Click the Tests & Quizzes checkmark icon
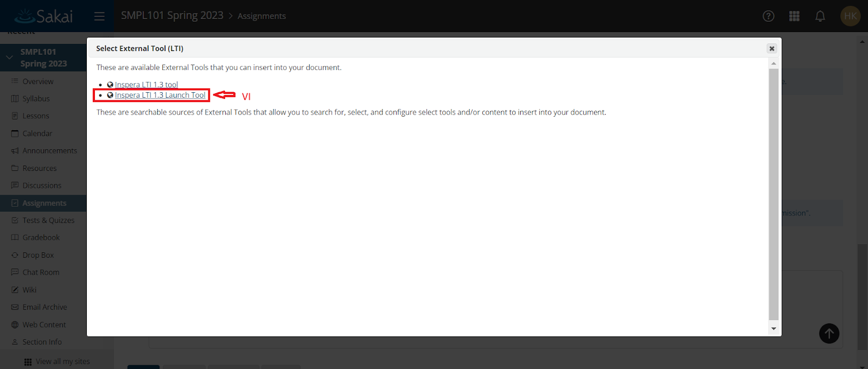The width and height of the screenshot is (868, 369). pos(15,220)
